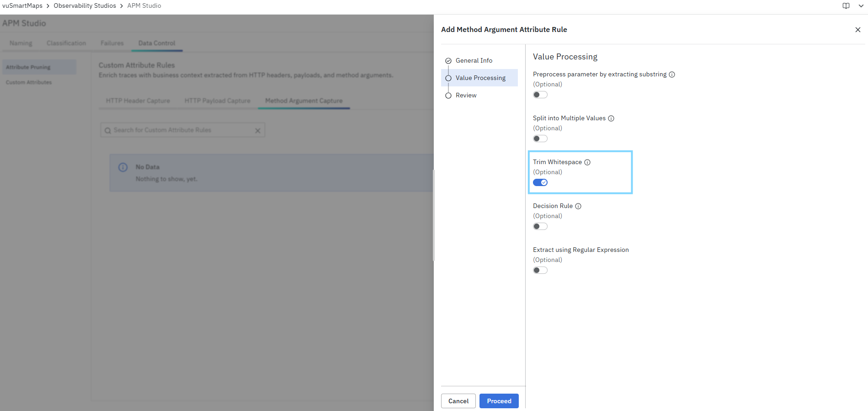
Task: Open Attribute Pruning in sidebar
Action: tap(39, 67)
